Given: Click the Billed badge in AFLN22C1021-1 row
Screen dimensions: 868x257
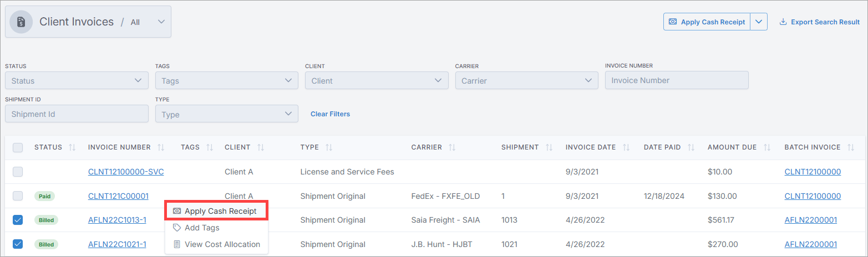Looking at the screenshot, I should tap(46, 244).
